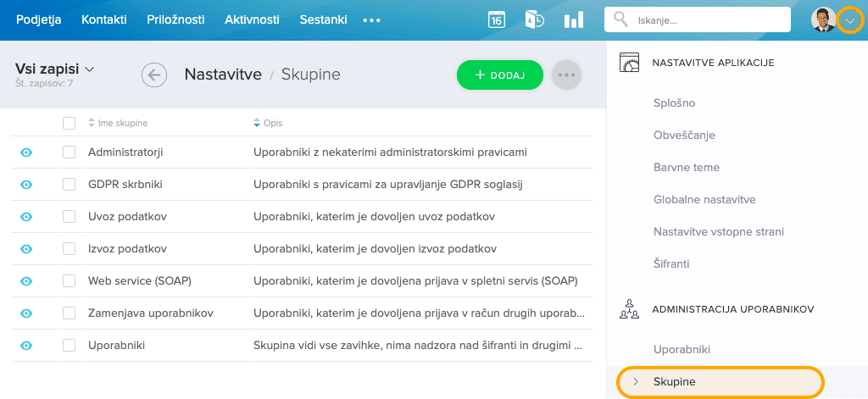The height and width of the screenshot is (399, 868).
Task: Click the Skupine breadcrumb title
Action: tap(310, 75)
